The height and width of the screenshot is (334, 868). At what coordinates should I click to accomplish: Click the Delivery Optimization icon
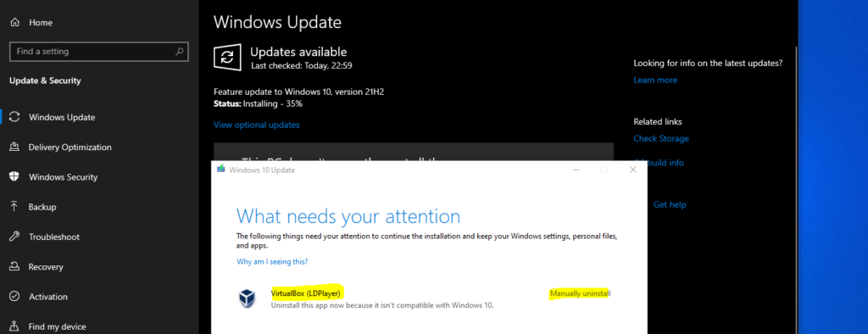15,148
